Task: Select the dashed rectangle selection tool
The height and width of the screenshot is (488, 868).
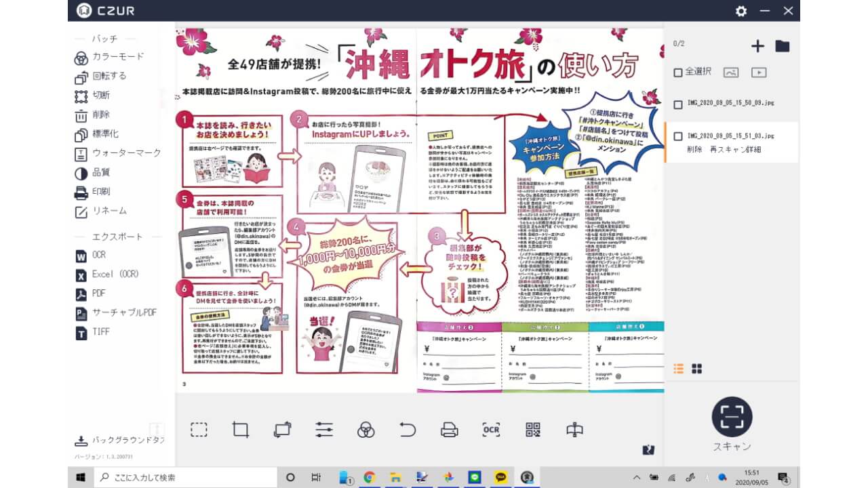Action: point(199,429)
